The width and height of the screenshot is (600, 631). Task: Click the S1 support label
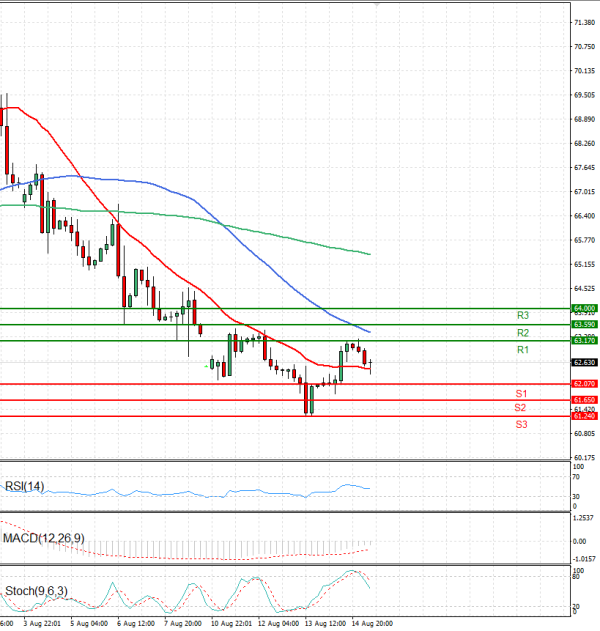pos(521,394)
